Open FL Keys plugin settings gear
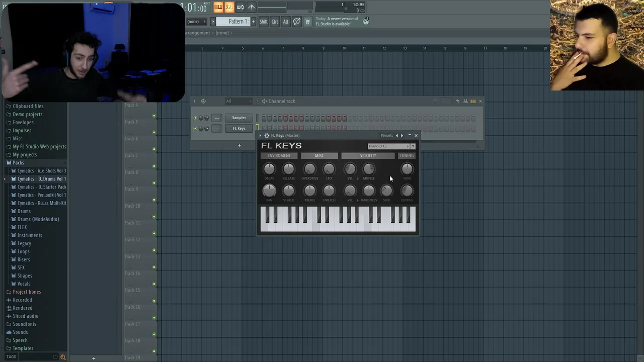Image resolution: width=644 pixels, height=362 pixels. 267,136
